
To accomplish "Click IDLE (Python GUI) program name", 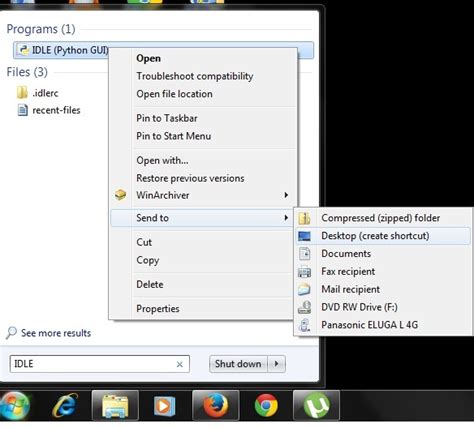I will tap(70, 50).
